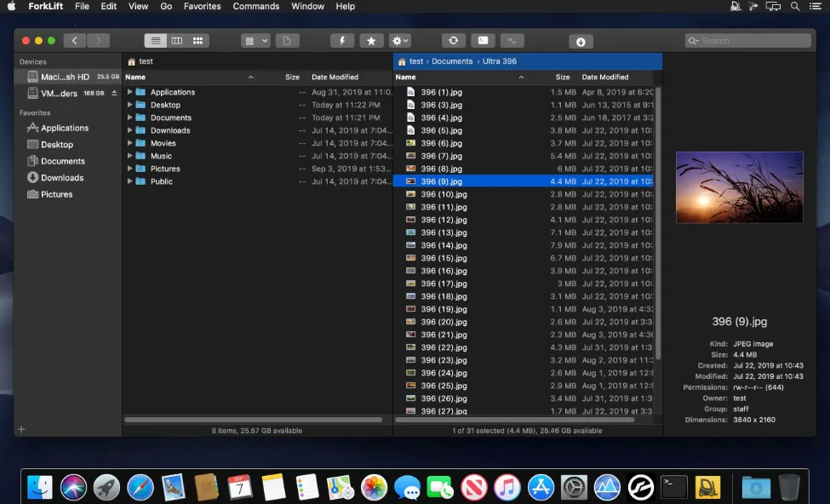Image resolution: width=830 pixels, height=504 pixels.
Task: Click the sync circular arrows button
Action: (454, 41)
